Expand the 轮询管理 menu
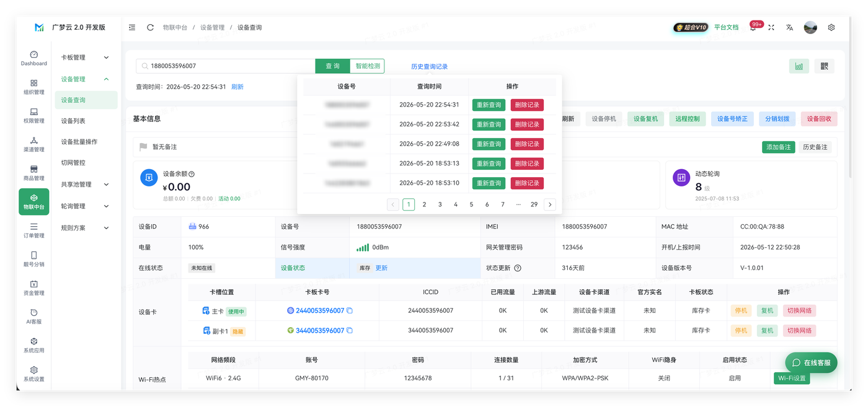 point(86,206)
